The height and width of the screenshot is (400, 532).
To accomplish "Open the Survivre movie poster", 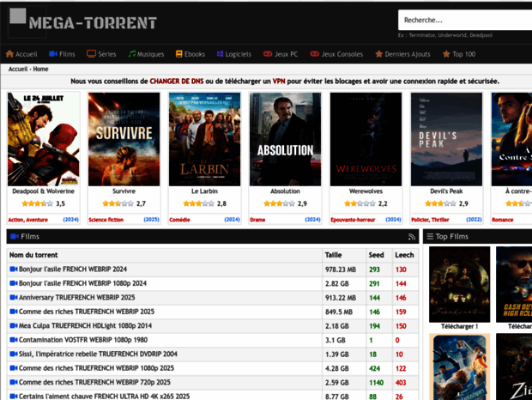I will pyautogui.click(x=124, y=139).
